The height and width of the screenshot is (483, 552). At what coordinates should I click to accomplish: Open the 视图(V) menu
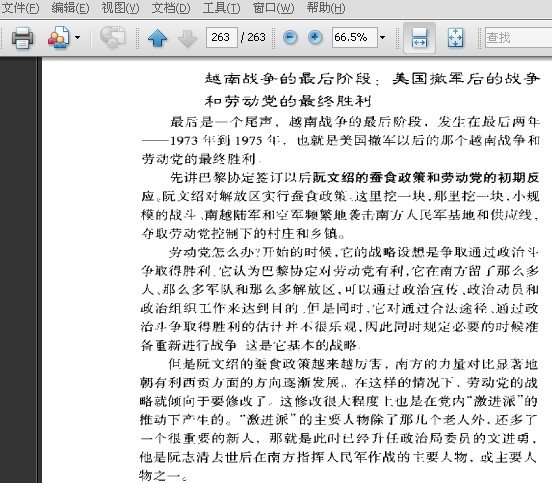[120, 8]
